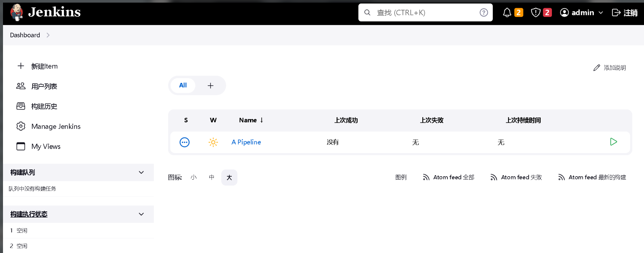
Task: Open 构建历史 build history
Action: [x=44, y=106]
